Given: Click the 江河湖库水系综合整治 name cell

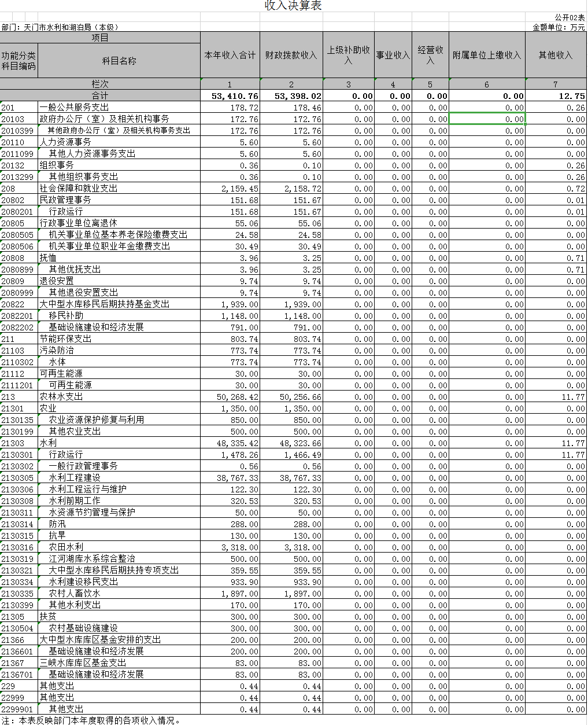Looking at the screenshot, I should (x=91, y=559).
